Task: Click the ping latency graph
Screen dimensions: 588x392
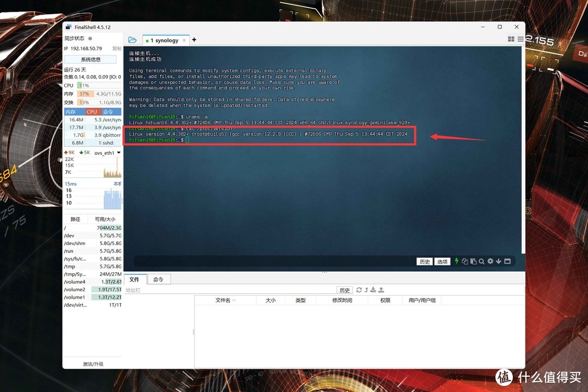Action: tap(93, 198)
